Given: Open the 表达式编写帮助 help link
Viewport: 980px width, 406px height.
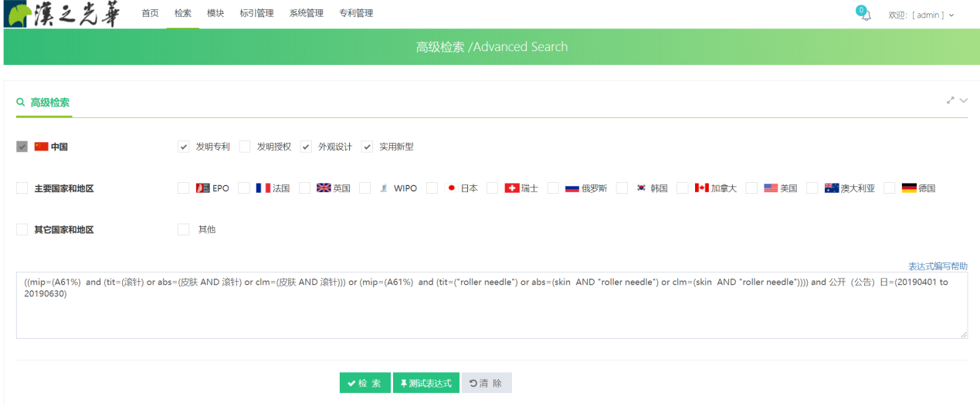Looking at the screenshot, I should [937, 266].
